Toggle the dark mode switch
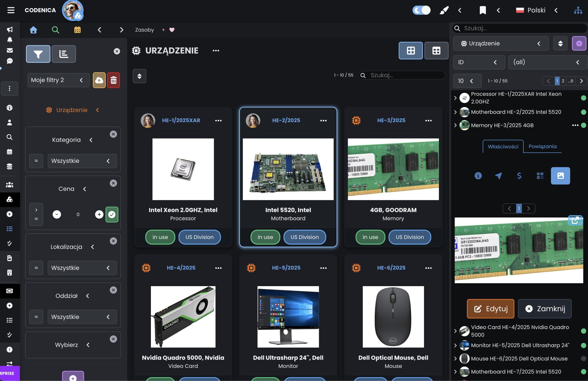Image resolution: width=588 pixels, height=381 pixels. pos(421,10)
